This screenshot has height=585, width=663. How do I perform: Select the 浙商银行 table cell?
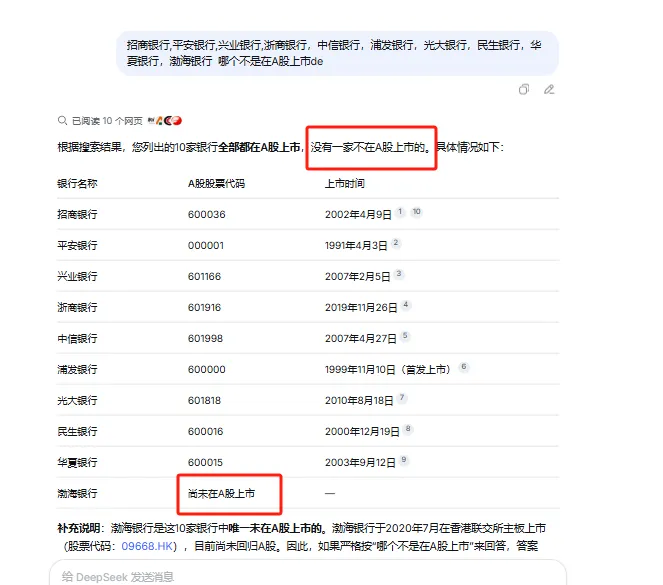pyautogui.click(x=77, y=307)
